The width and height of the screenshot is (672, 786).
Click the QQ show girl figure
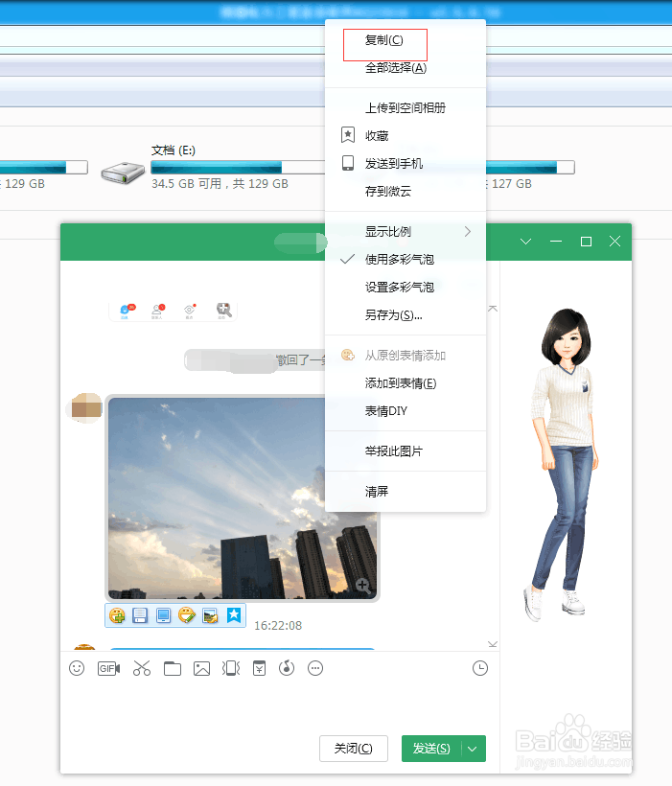[x=562, y=465]
